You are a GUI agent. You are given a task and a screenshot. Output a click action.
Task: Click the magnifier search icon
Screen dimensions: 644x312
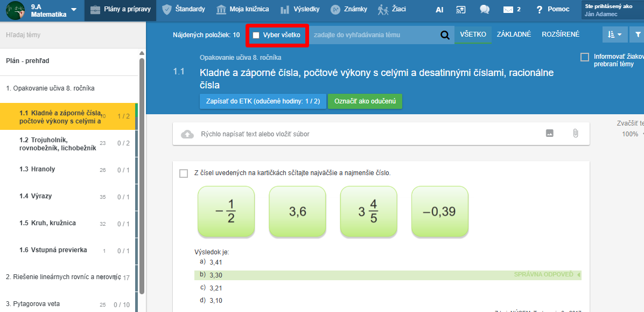(445, 36)
